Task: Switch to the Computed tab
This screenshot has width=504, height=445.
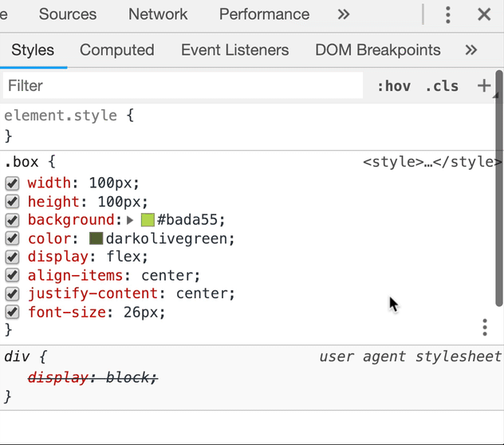Action: click(116, 50)
